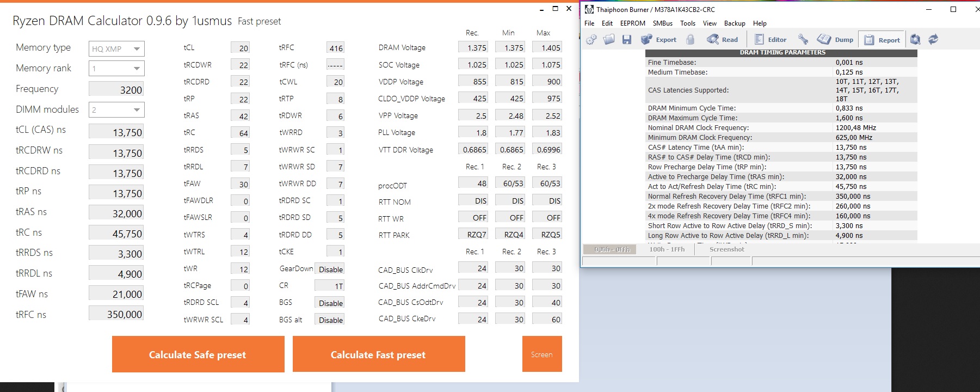980x392 pixels.
Task: Open the Backup menu
Action: 735,23
